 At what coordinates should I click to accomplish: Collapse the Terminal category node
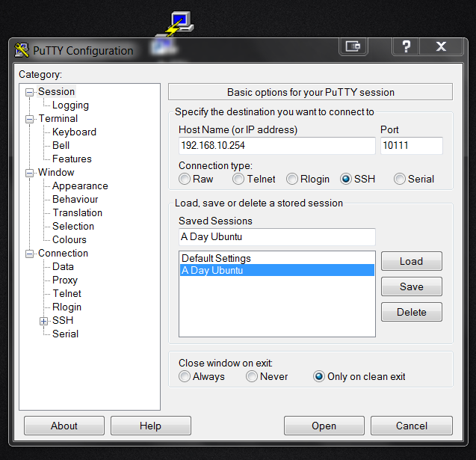(x=31, y=119)
